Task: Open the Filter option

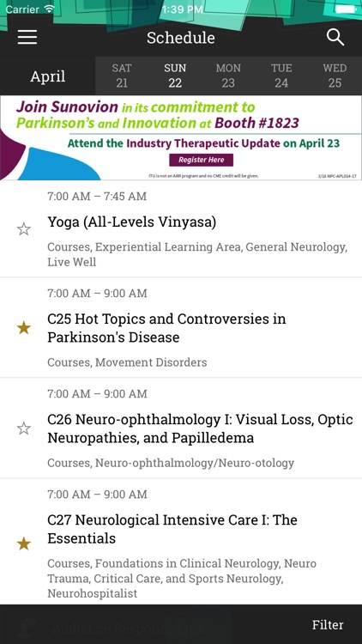Action: 328,625
